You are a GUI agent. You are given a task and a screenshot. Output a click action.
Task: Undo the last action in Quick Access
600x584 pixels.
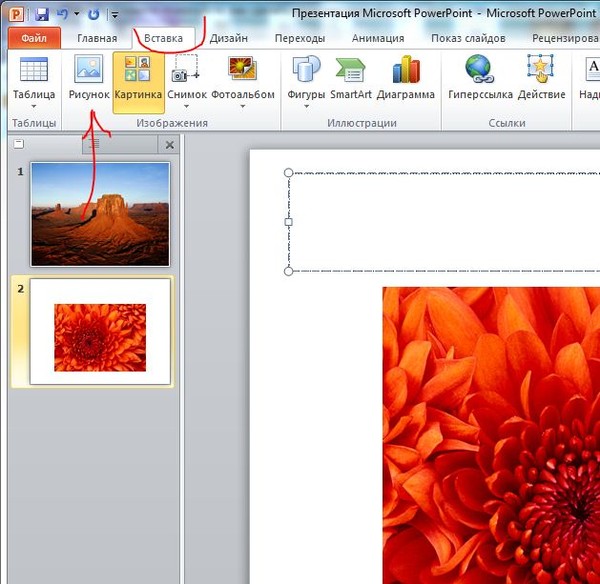click(62, 15)
